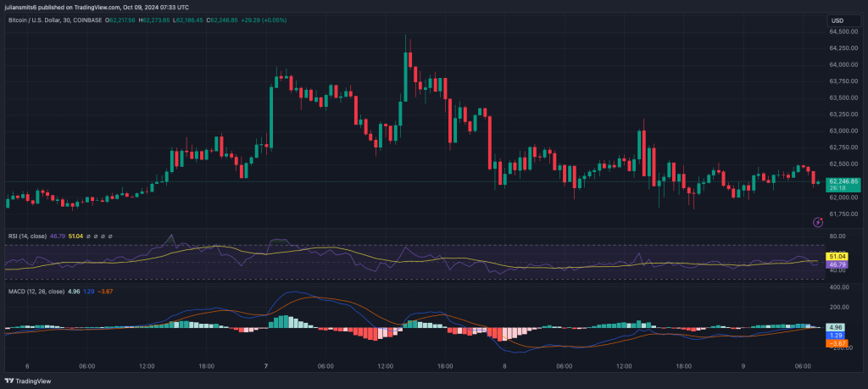Click the close value C62,246.85

click(222, 20)
